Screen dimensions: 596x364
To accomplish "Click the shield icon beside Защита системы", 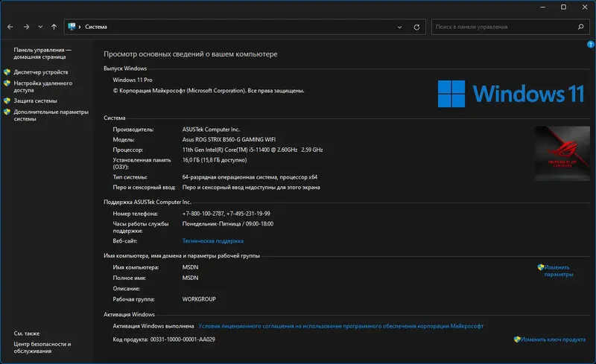I will click(7, 100).
